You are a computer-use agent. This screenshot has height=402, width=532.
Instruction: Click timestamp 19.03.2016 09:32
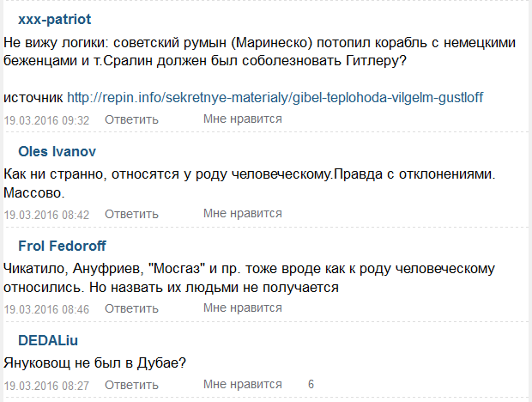tap(47, 120)
